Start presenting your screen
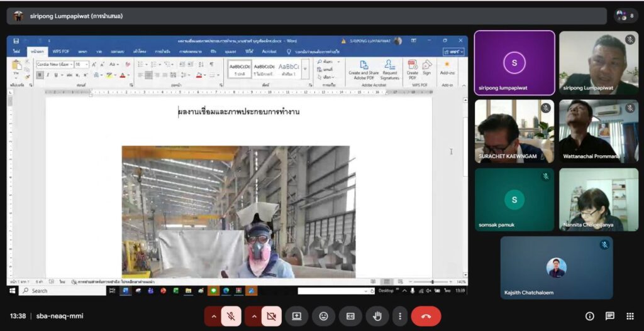 (296, 316)
